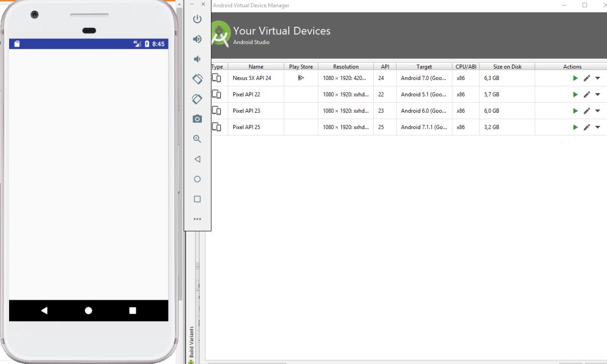Click the phone battery status icon
The height and width of the screenshot is (364, 607).
coord(147,44)
